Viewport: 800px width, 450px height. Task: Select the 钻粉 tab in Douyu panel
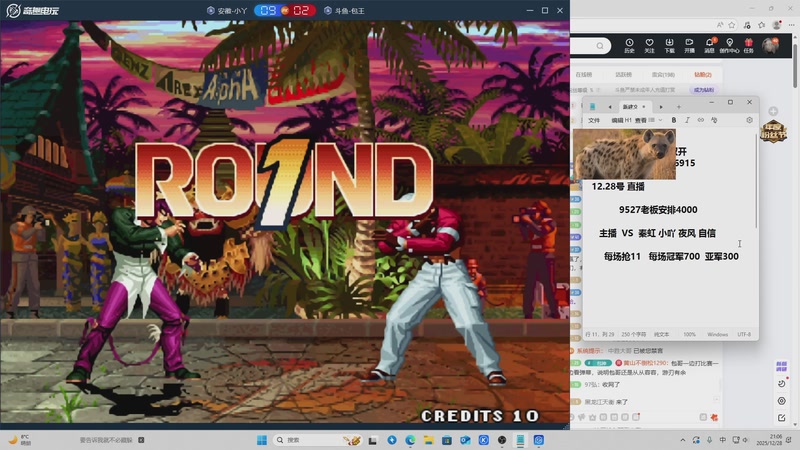tap(703, 74)
